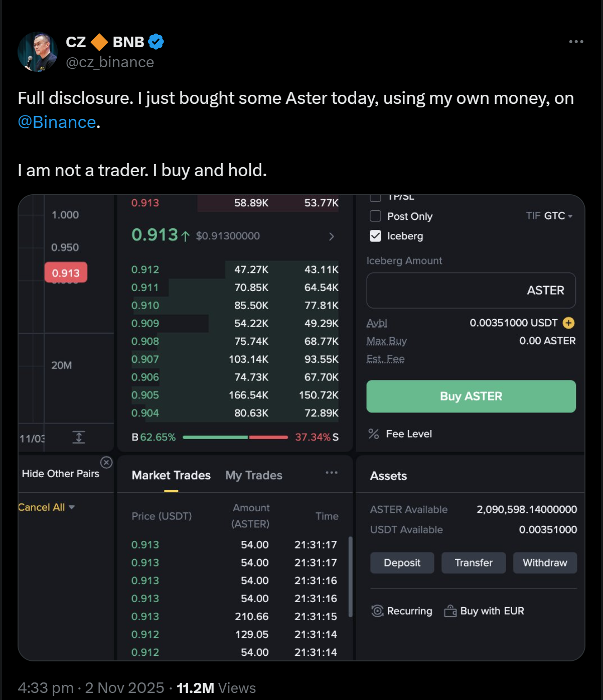Click the Fee Level percent icon
The height and width of the screenshot is (700, 603).
click(x=374, y=434)
